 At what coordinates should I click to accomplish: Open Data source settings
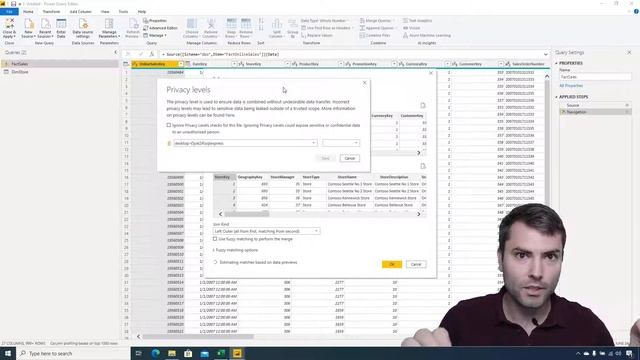coord(83,28)
